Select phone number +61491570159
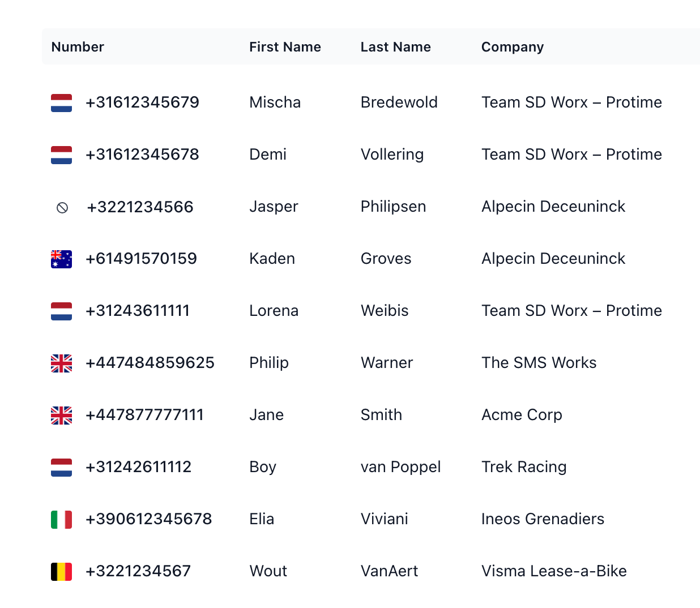The height and width of the screenshot is (608, 700). [141, 259]
